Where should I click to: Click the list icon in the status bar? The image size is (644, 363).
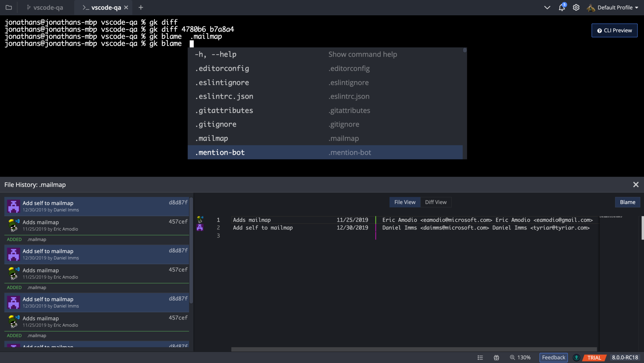(480, 357)
